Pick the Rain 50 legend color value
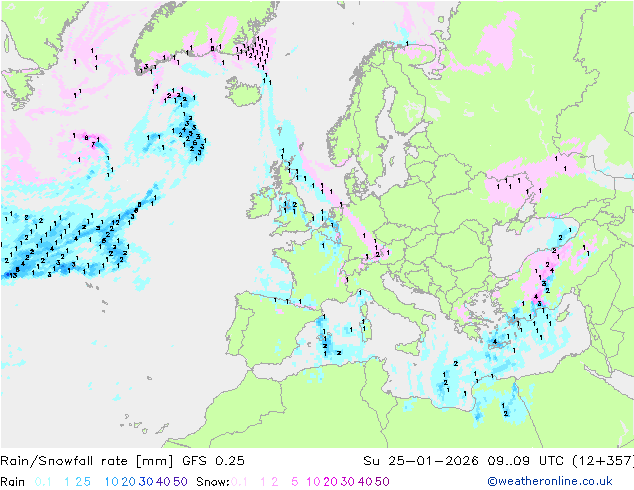The height and width of the screenshot is (490, 634). (180, 482)
